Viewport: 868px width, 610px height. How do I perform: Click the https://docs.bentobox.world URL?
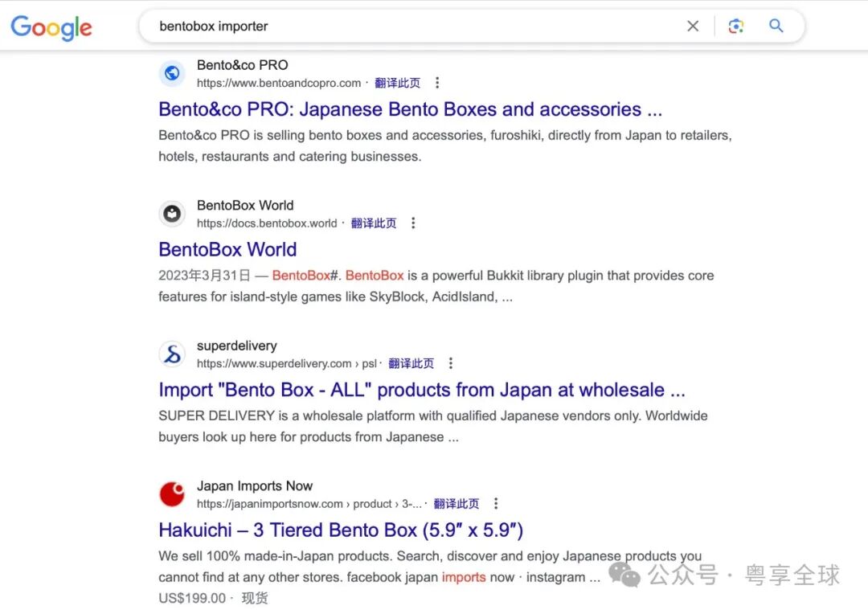pos(267,223)
